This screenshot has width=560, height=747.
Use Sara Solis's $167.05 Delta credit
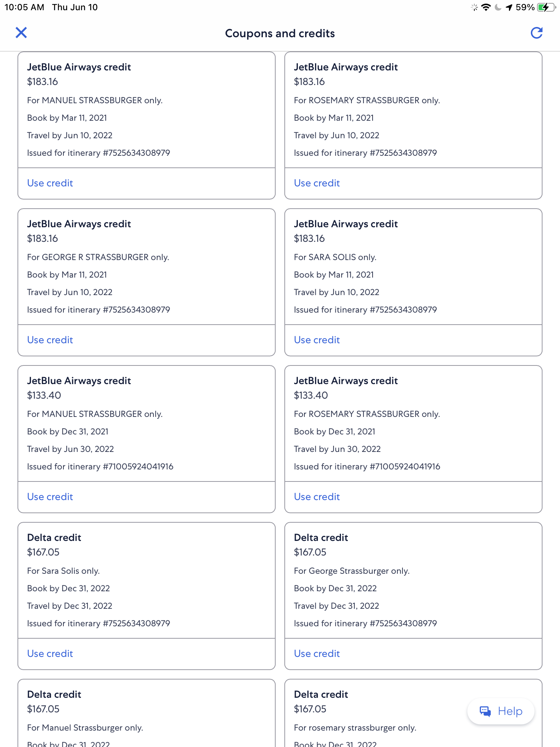click(50, 654)
